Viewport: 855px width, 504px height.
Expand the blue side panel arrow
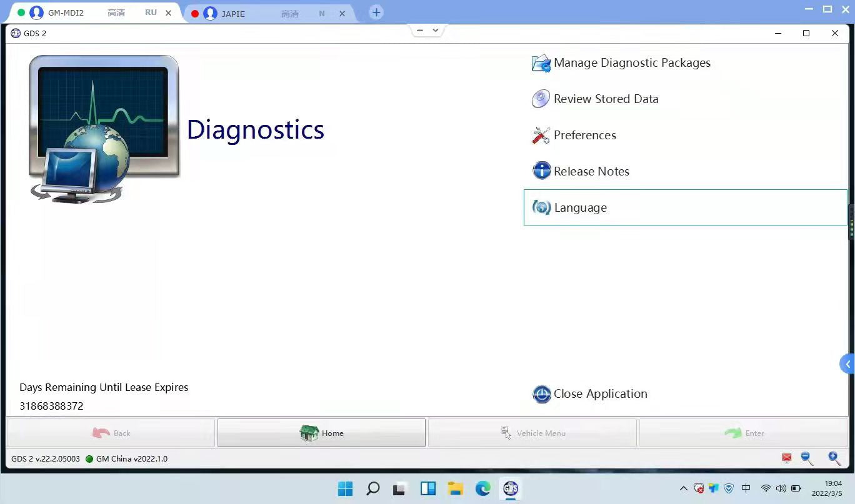(847, 364)
